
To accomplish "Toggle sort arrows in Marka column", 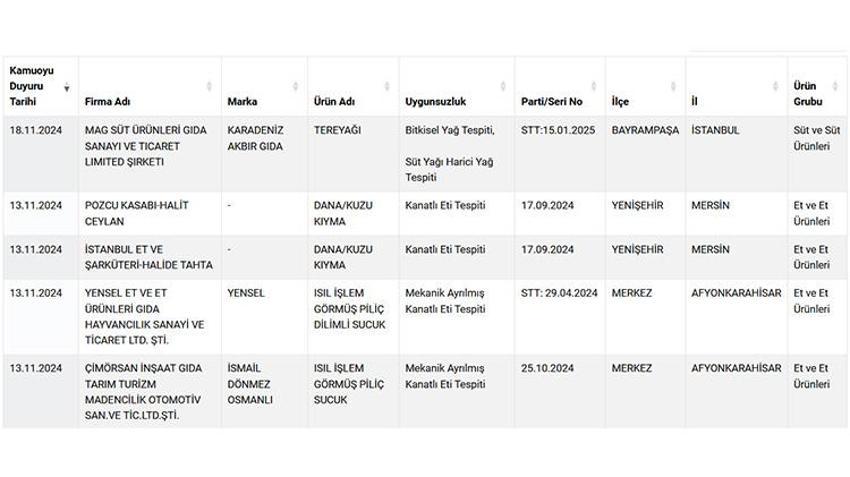I will tap(295, 86).
